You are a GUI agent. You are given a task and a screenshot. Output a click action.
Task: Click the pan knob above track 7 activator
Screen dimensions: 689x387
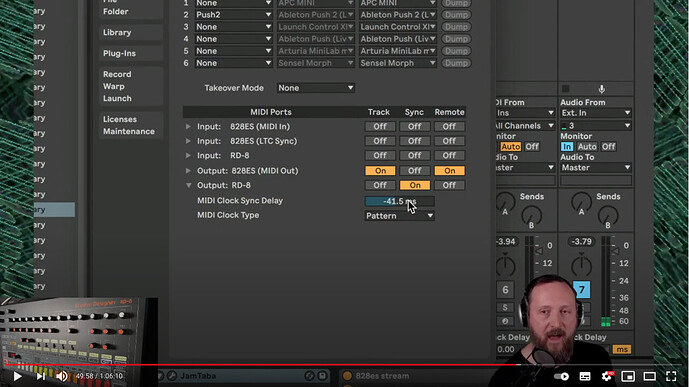[581, 266]
